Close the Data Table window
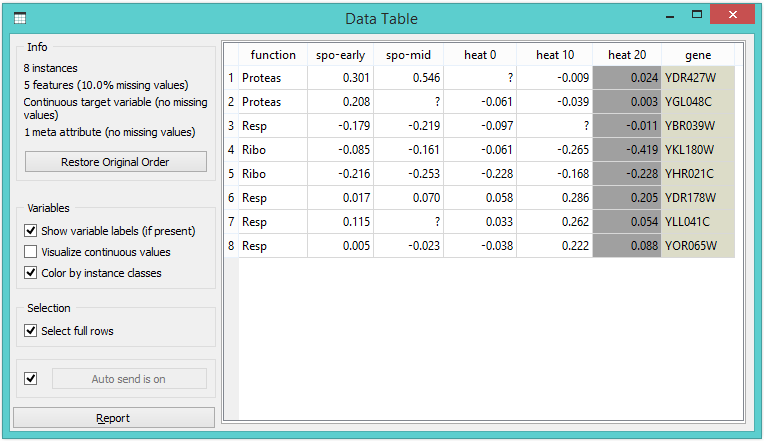 [x=733, y=16]
